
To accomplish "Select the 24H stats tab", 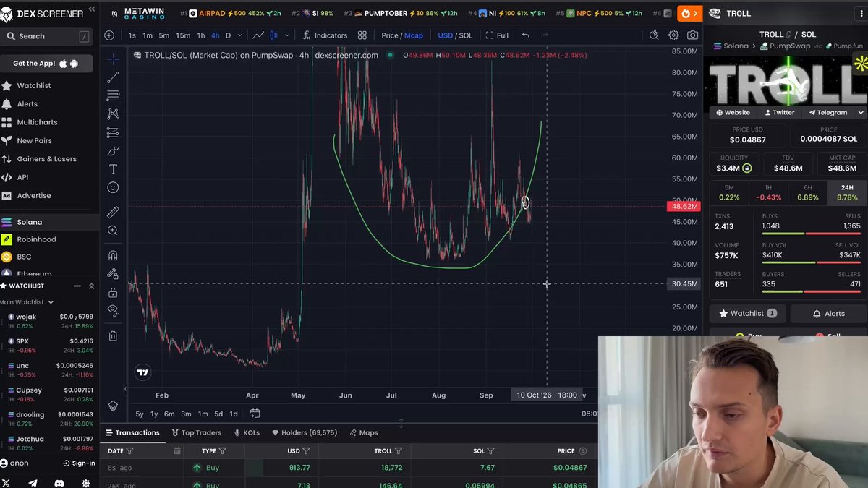I will pyautogui.click(x=847, y=192).
